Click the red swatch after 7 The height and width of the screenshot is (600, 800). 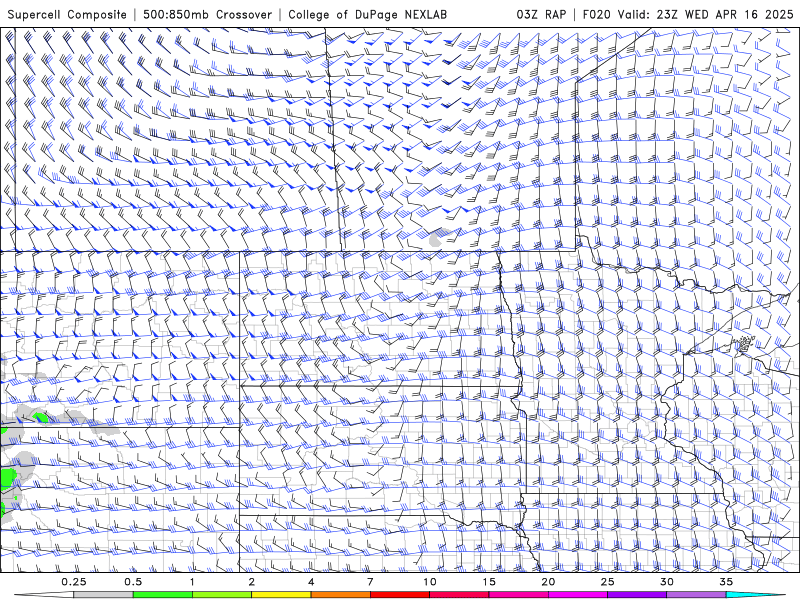(399, 595)
